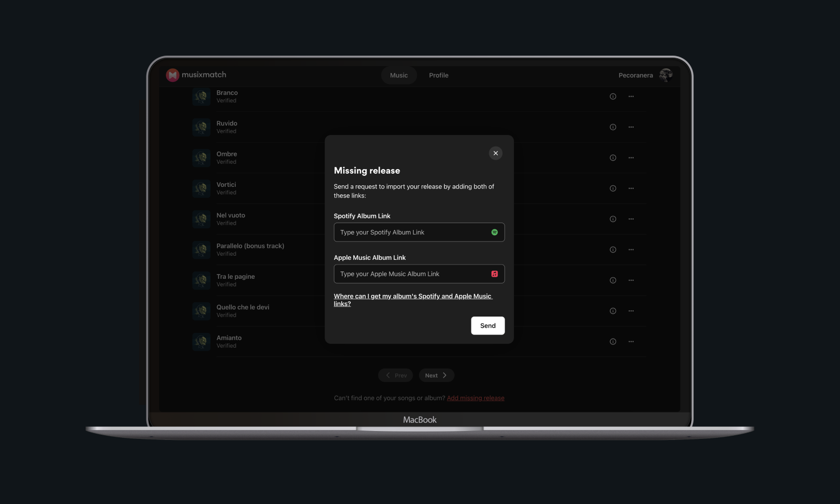This screenshot has height=504, width=840.
Task: Select the Parallelo (bonus track) title
Action: click(250, 246)
